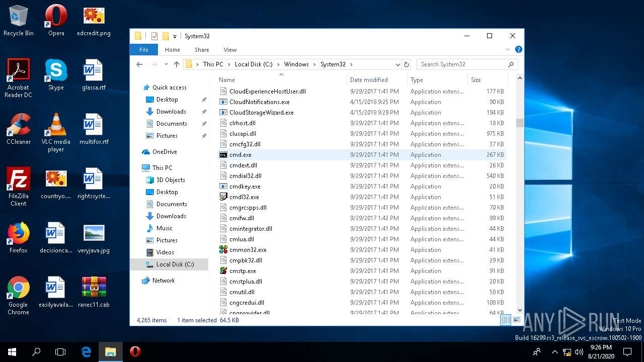Viewport: 644px width, 362px height.
Task: Open Explorer help question mark icon
Action: 518,50
